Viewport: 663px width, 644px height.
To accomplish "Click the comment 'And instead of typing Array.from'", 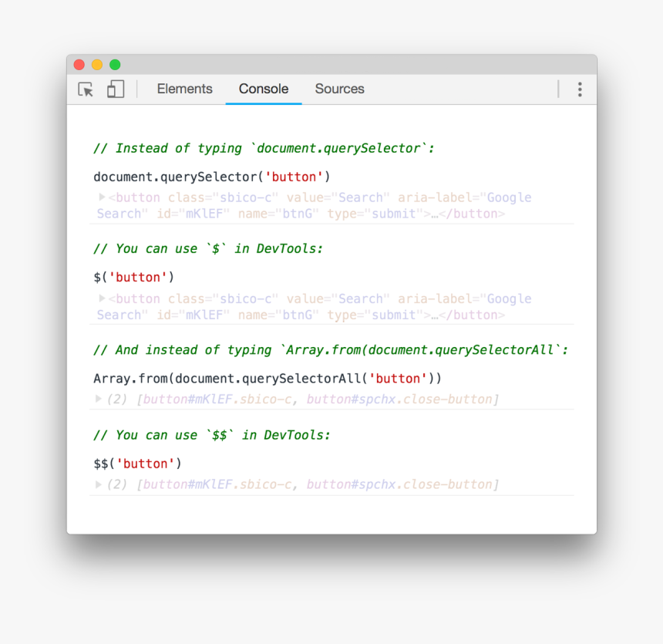I will (331, 350).
